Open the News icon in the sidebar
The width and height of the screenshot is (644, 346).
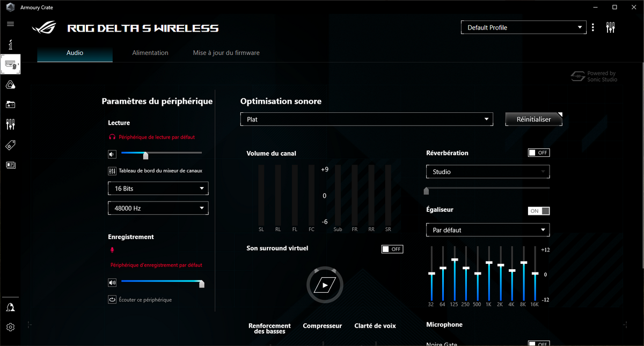tap(10, 165)
